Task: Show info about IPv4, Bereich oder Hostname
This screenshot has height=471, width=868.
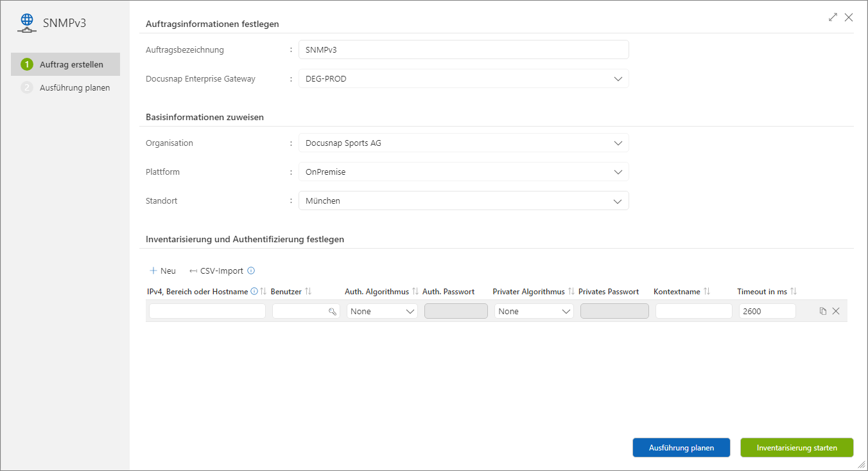Action: (254, 292)
